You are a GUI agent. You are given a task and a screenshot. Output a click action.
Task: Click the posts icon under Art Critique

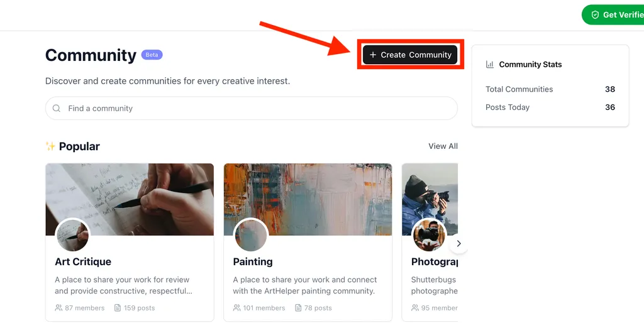tap(118, 308)
